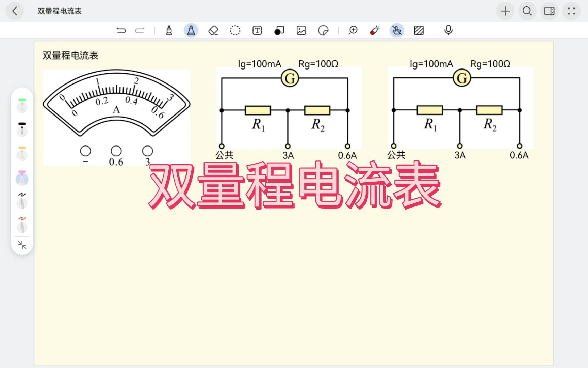Go back with the left chevron button
The width and height of the screenshot is (588, 368).
pos(15,11)
